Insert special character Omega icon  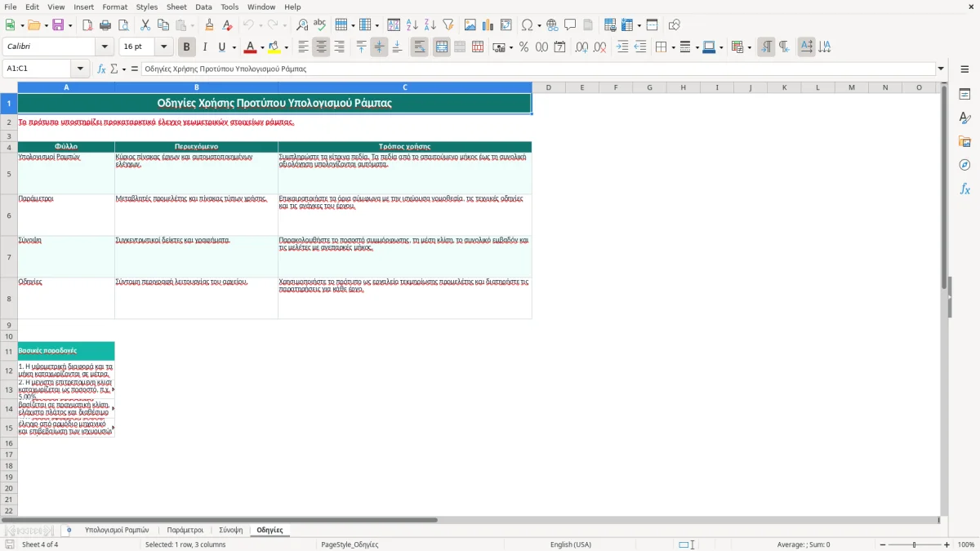coord(527,25)
